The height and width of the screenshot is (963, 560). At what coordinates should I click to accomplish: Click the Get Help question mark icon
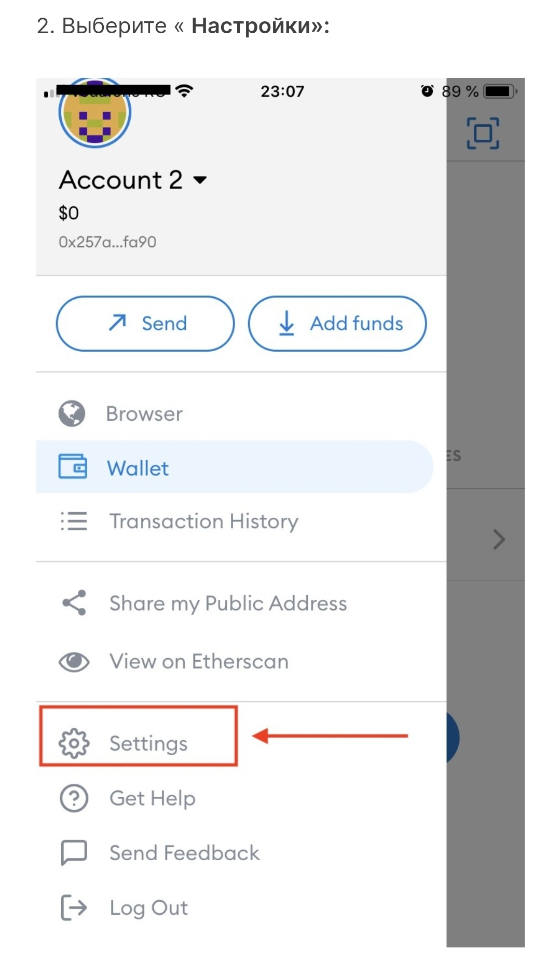(74, 798)
